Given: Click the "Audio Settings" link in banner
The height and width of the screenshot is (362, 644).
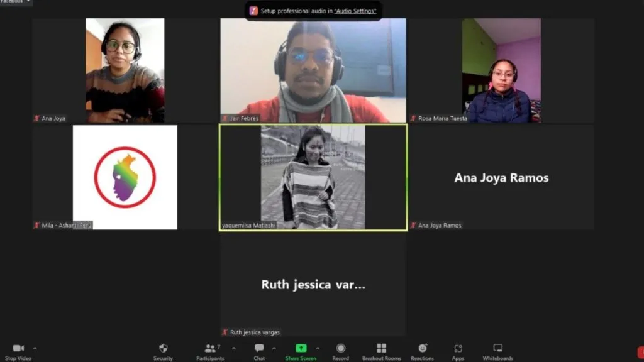Looking at the screenshot, I should tap(355, 11).
